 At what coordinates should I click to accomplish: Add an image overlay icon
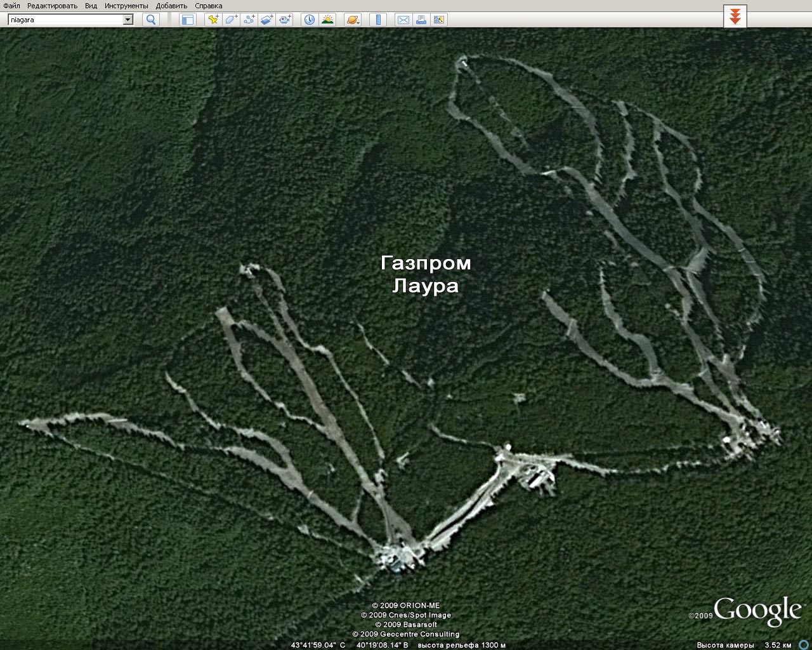(x=266, y=20)
